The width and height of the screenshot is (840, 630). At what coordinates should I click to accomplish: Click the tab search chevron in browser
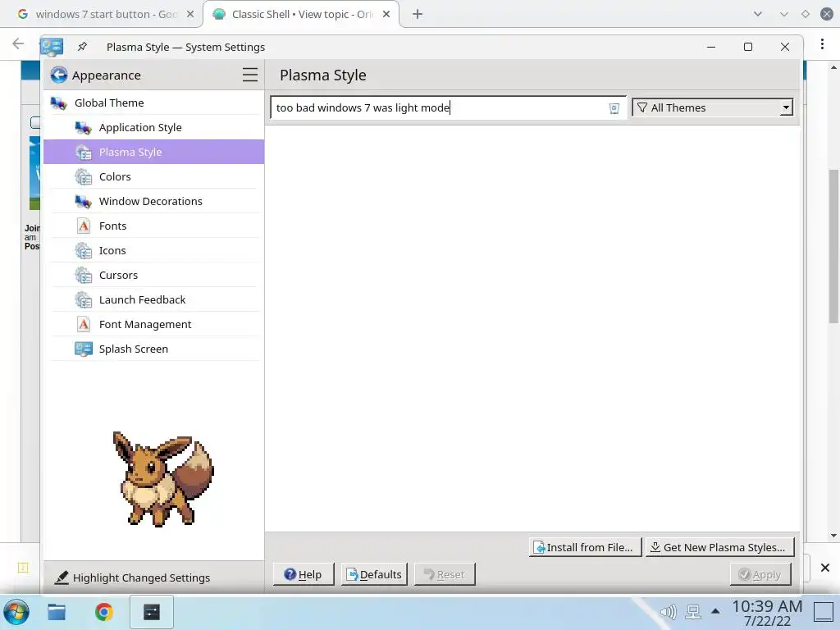pos(757,14)
